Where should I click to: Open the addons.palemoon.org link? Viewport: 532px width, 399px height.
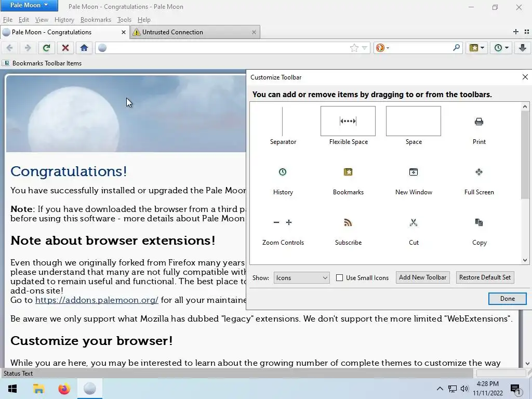(x=97, y=300)
